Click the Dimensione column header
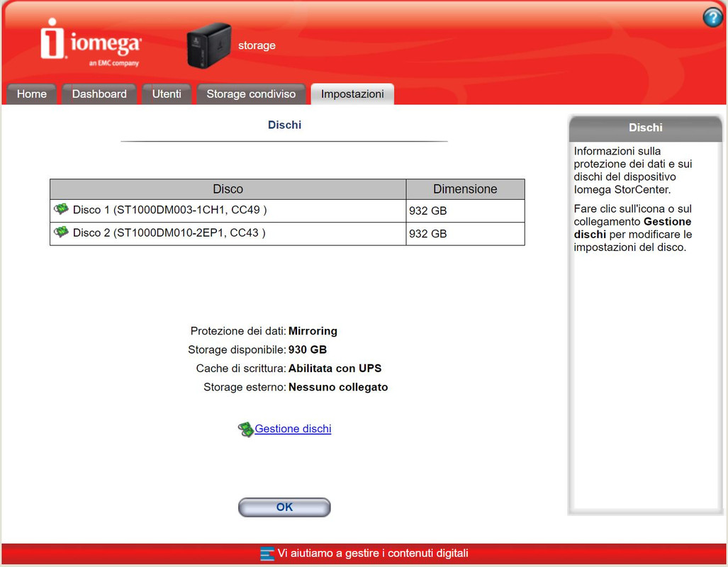Viewport: 728px width, 567px height. point(465,189)
